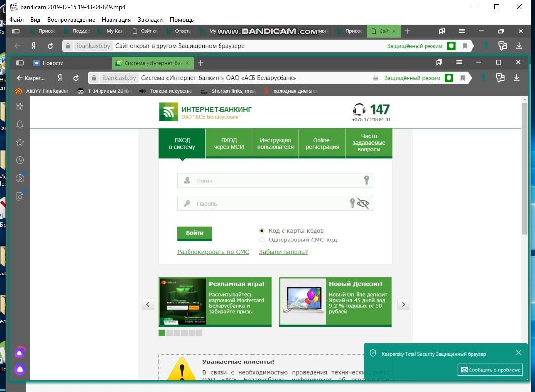Click the green Войти button

coord(194,234)
